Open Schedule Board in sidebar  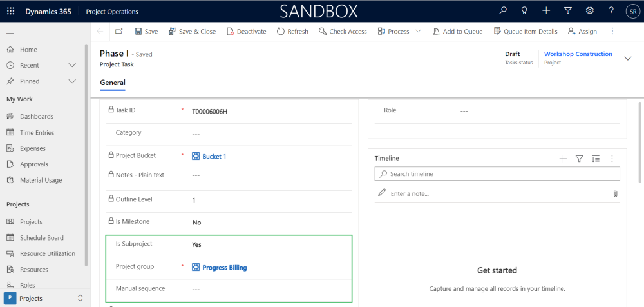coord(43,238)
